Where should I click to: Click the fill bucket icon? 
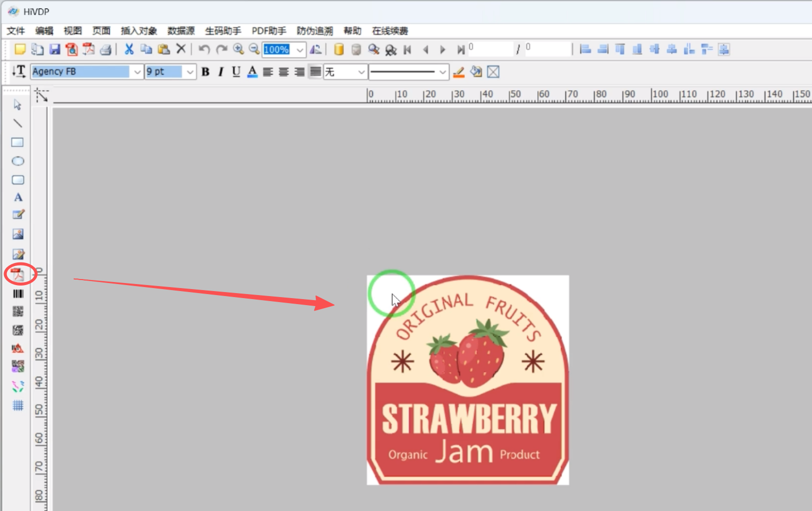[476, 72]
